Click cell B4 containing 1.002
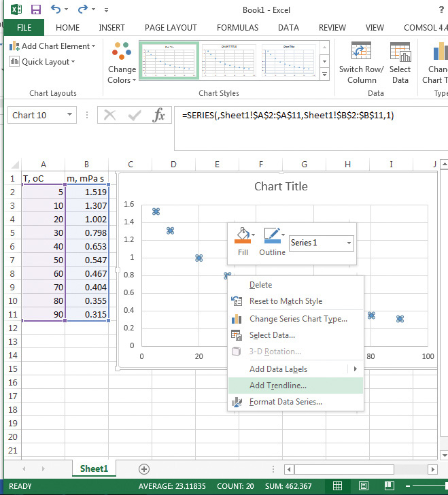448x495 pixels. [x=87, y=218]
